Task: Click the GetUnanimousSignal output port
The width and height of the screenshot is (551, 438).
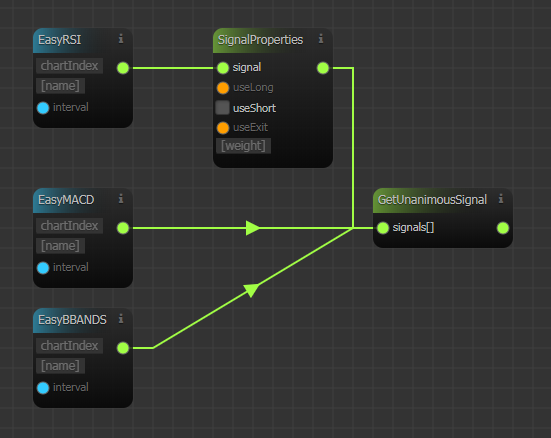Action: coord(503,228)
